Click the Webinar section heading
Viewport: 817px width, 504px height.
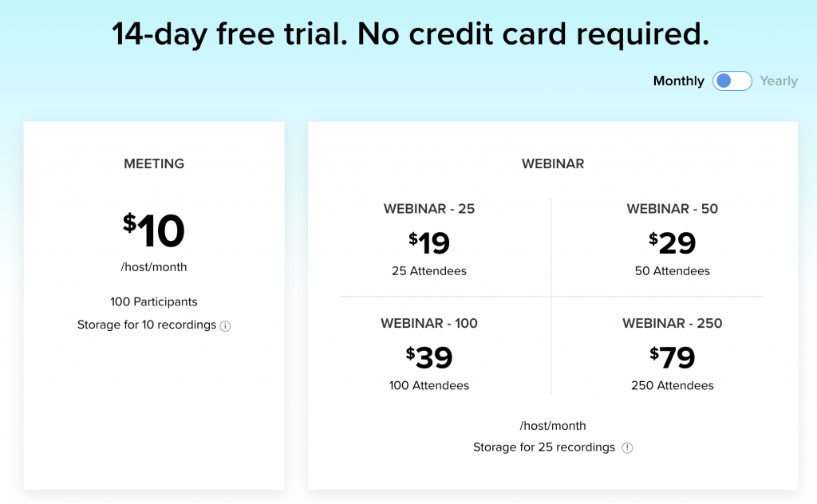[553, 163]
